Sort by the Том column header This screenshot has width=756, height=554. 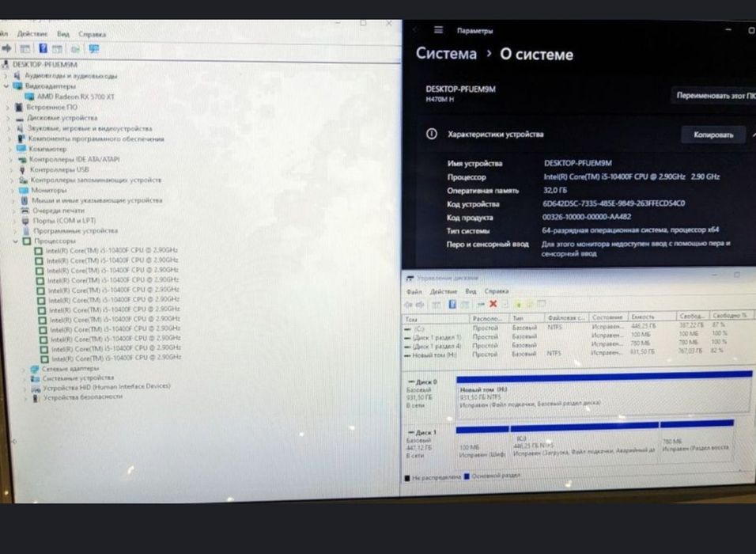436,318
